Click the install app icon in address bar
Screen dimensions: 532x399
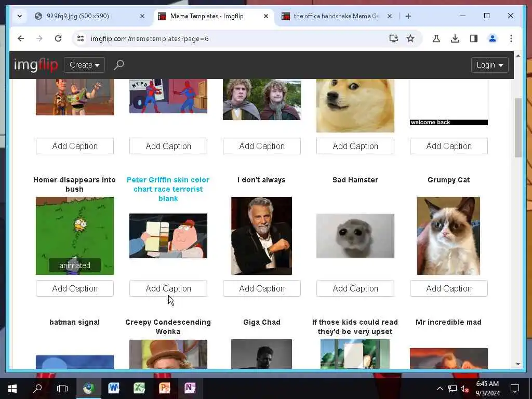tap(393, 38)
